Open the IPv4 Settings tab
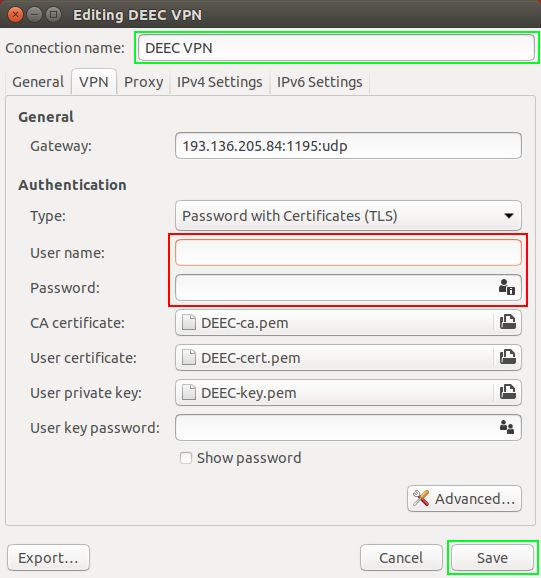 tap(220, 82)
